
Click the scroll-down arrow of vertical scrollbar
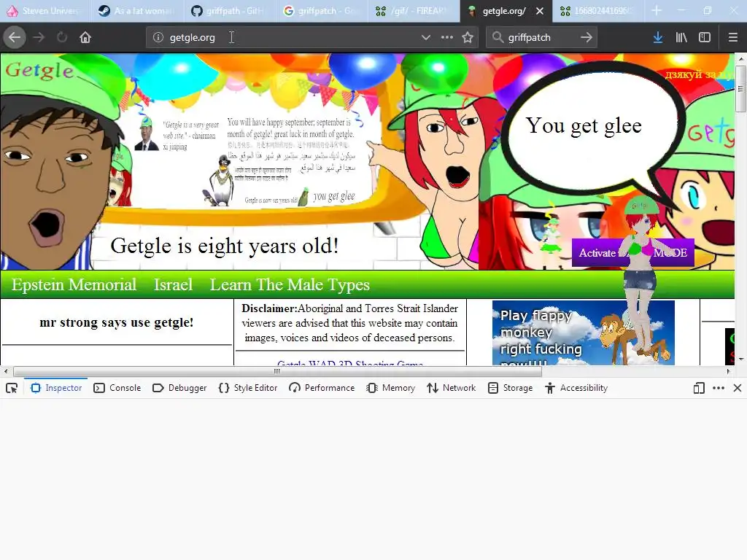[x=740, y=359]
